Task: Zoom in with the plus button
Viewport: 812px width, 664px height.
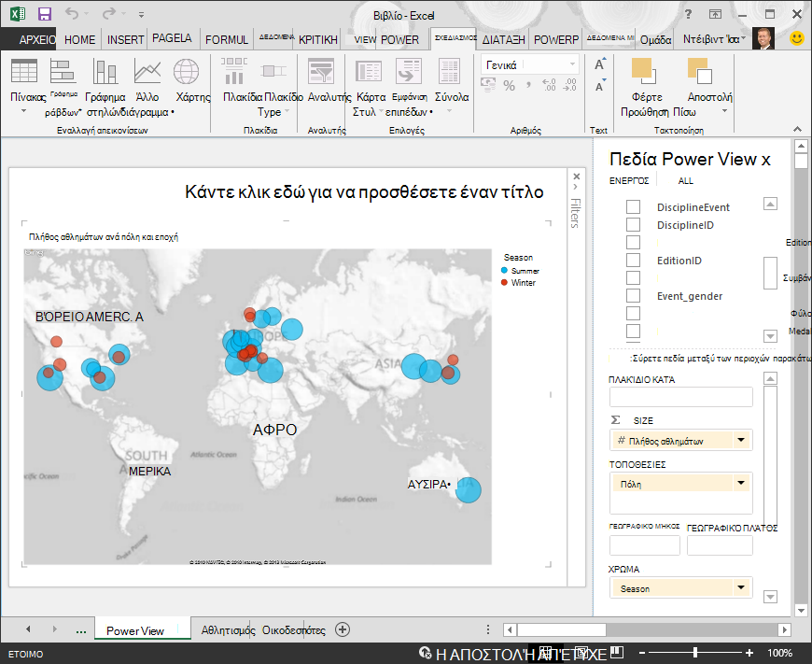Action: point(749,653)
